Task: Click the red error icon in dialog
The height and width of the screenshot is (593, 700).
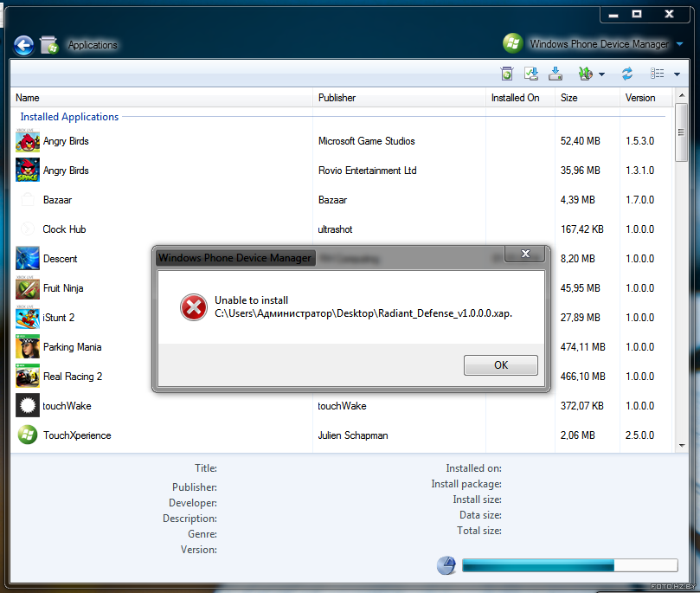Action: click(x=194, y=307)
